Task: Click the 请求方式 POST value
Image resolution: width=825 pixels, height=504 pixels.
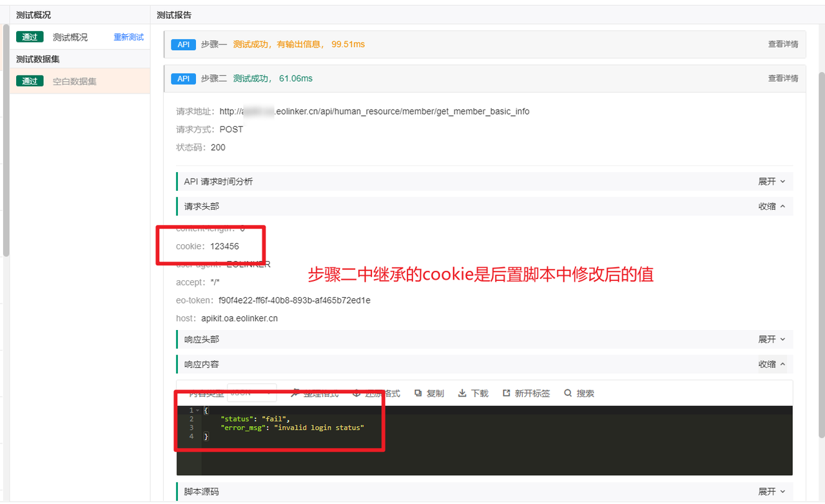Action: pyautogui.click(x=231, y=130)
